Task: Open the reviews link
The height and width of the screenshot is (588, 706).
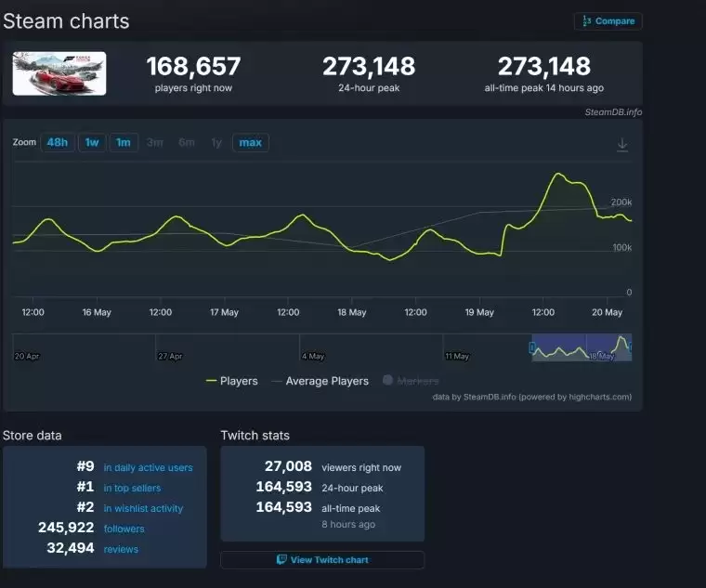Action: click(121, 549)
